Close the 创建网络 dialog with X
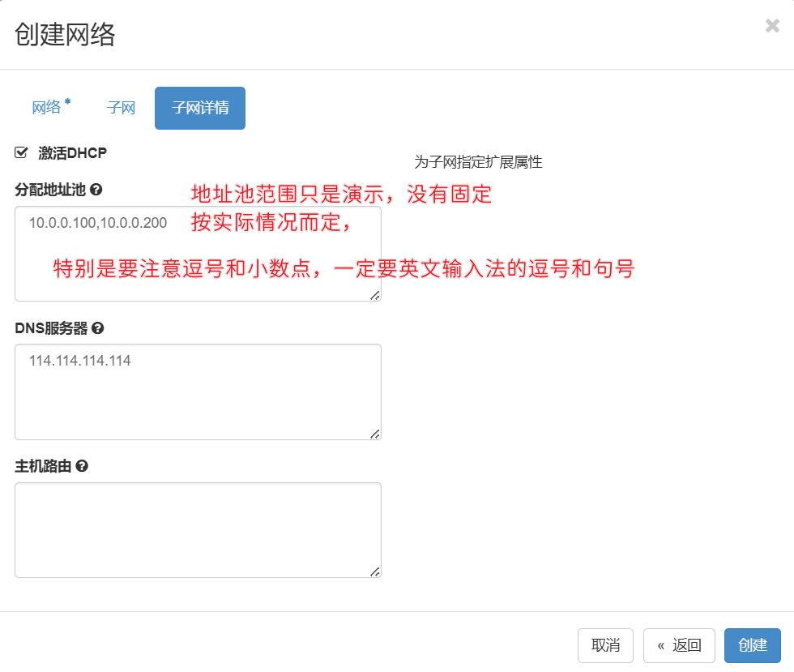Screen dimensions: 794x672 pyautogui.click(x=772, y=26)
